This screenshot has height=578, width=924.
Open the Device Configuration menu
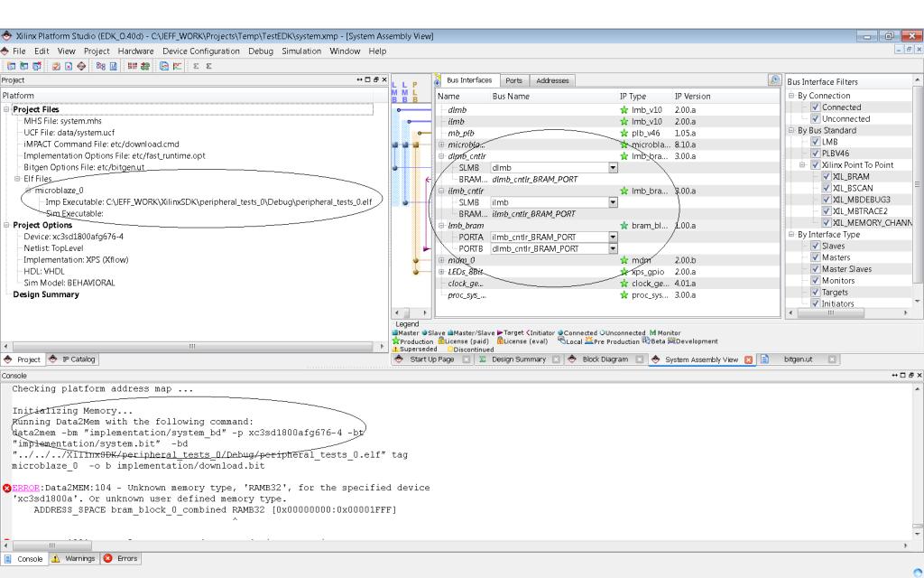[x=201, y=51]
